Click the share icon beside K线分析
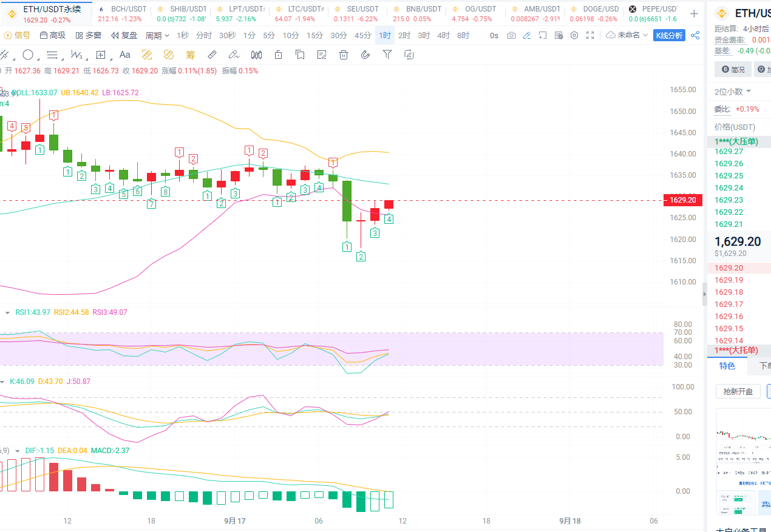This screenshot has height=532, width=771. pyautogui.click(x=695, y=35)
